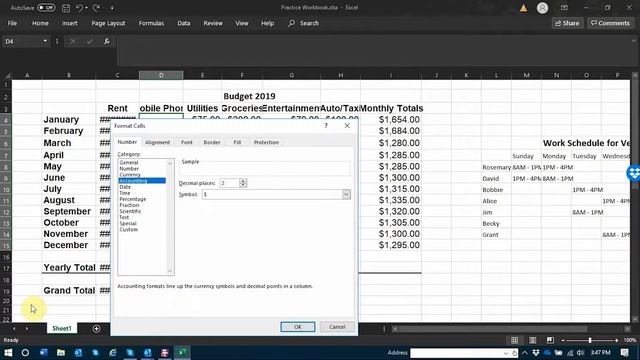
Task: Click the Undo arrow icon
Action: 80,8
